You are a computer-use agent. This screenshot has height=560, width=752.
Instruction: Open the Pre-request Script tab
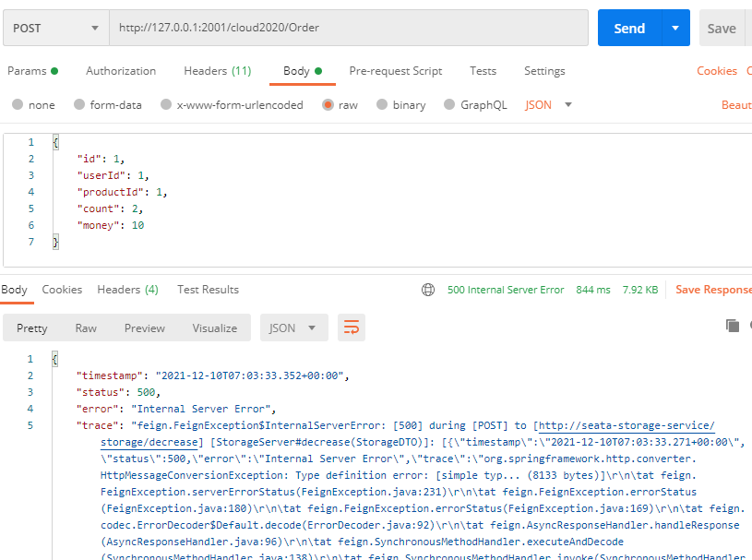pos(396,71)
